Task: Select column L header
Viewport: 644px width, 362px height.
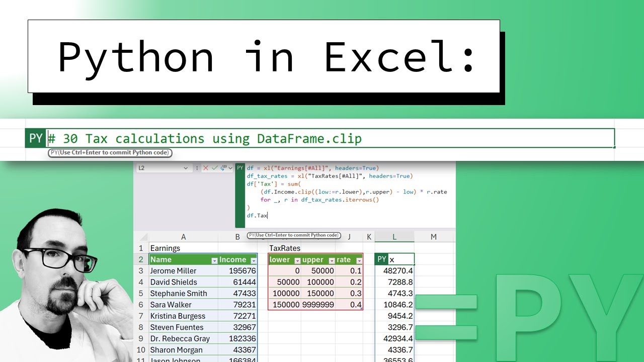Action: (394, 237)
